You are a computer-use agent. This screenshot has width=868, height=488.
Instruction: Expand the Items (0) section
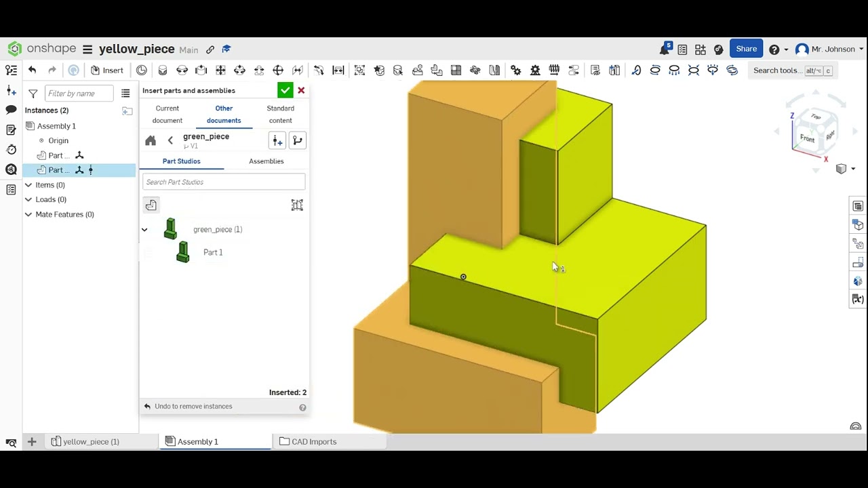tap(28, 185)
